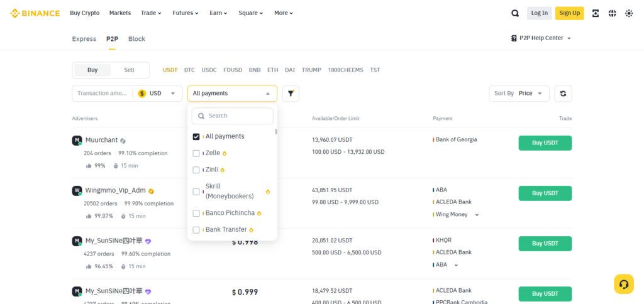Check the Skrill (Moneybookers) checkbox
The width and height of the screenshot is (644, 304).
pos(196,192)
